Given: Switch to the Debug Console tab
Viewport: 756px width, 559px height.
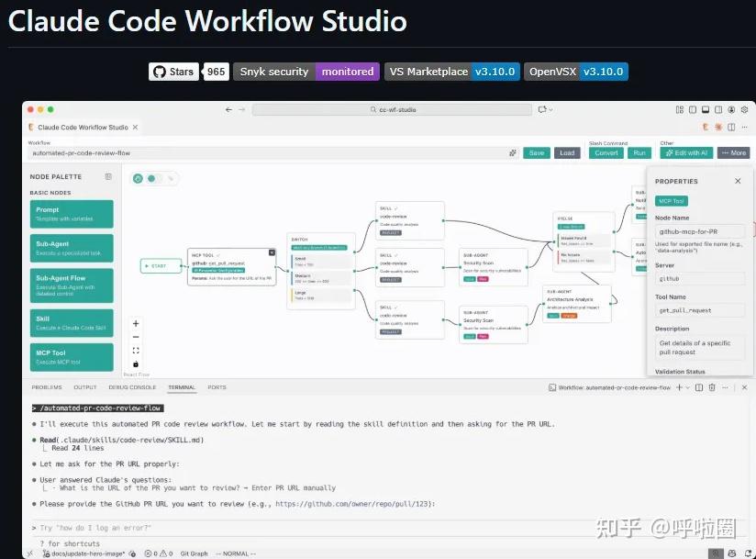Looking at the screenshot, I should click(132, 387).
